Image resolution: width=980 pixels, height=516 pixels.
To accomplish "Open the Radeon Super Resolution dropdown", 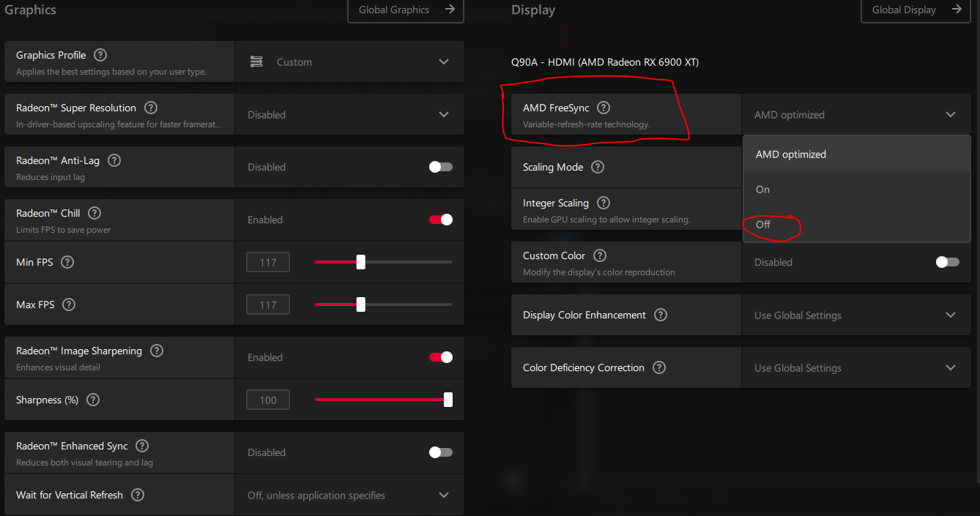I will [349, 114].
